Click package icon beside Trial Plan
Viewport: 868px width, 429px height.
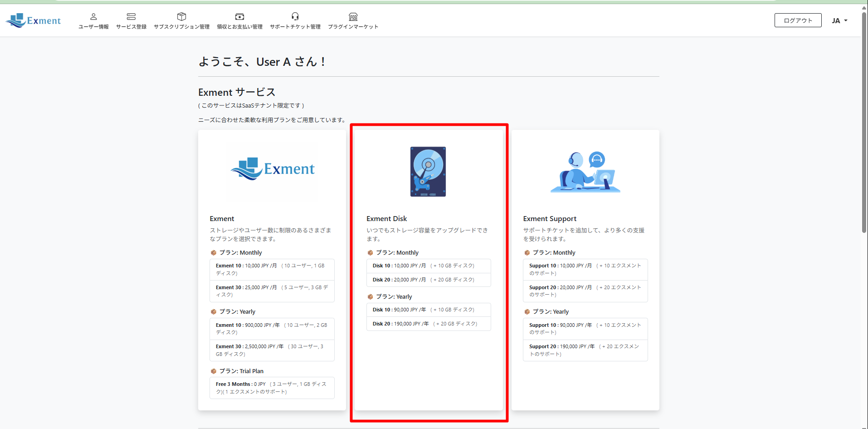tap(213, 371)
